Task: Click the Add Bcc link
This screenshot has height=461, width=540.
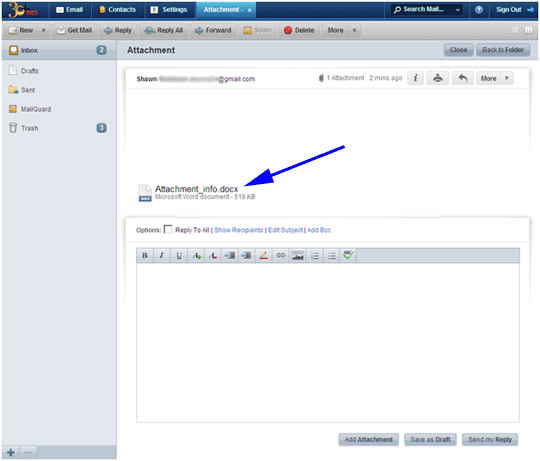Action: point(319,230)
